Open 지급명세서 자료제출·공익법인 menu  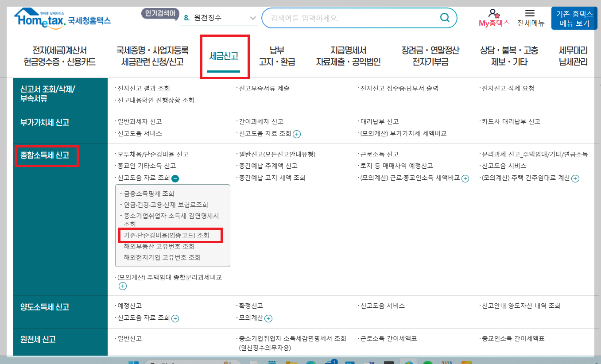pos(348,56)
